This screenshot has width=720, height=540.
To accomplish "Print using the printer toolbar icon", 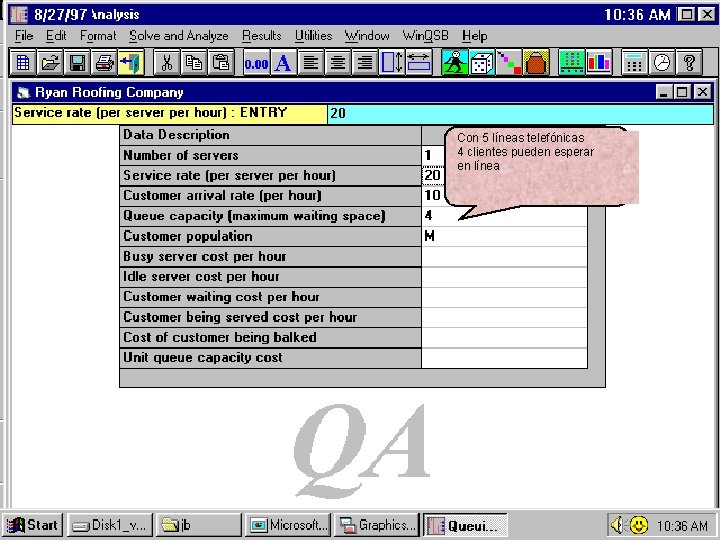I will coord(104,62).
